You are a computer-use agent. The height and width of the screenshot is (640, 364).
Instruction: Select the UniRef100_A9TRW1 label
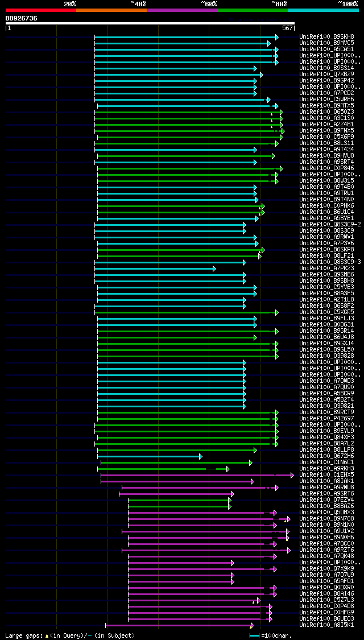coord(326,193)
